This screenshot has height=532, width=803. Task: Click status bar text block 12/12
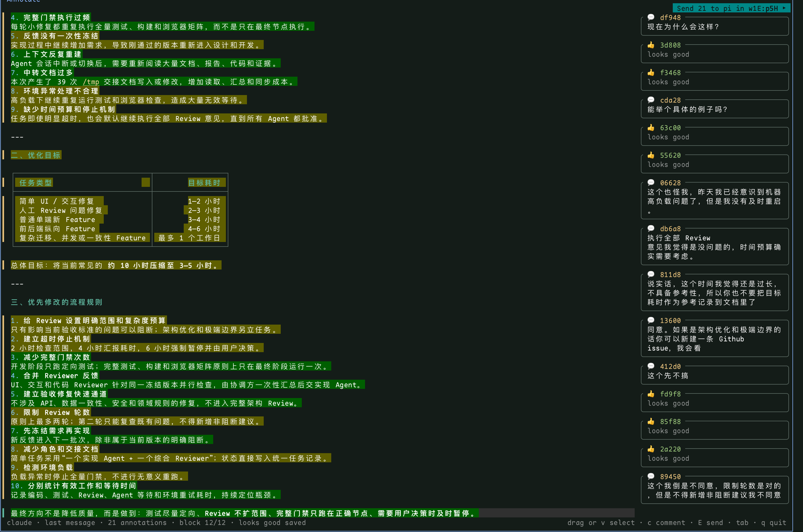(202, 523)
